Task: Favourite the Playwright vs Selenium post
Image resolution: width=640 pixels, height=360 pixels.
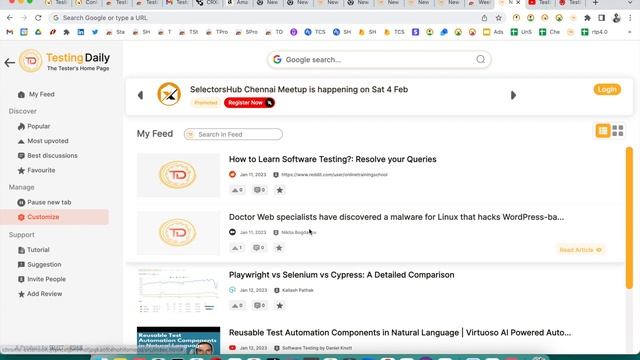Action: click(x=280, y=305)
